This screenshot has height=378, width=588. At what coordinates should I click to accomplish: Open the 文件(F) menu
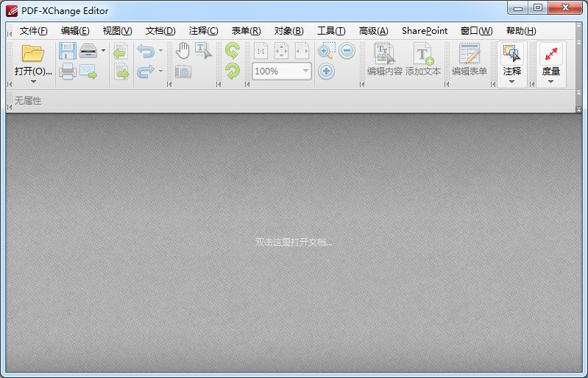tap(33, 31)
